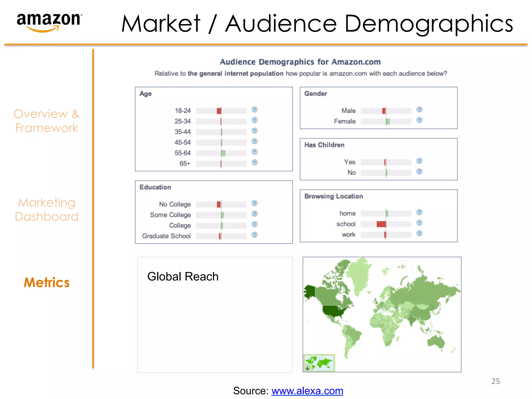The image size is (532, 399).
Task: Click the mini world map thumbnail
Action: tap(319, 363)
